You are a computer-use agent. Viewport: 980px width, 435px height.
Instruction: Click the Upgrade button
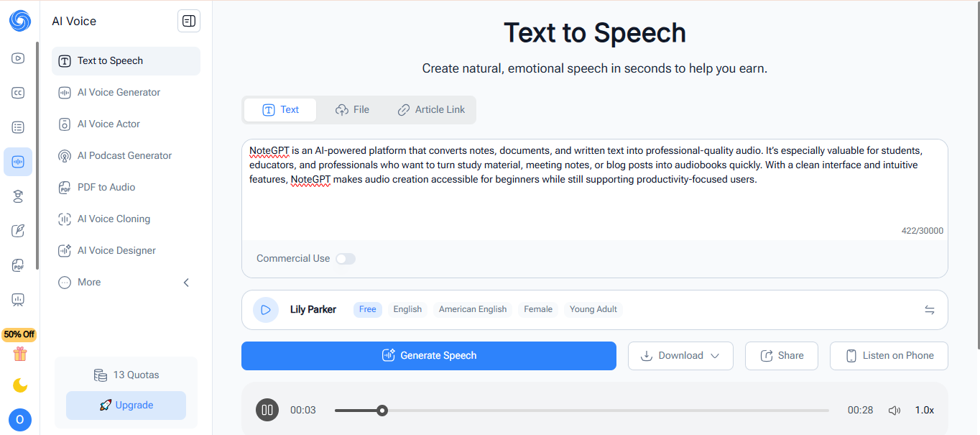[x=126, y=406]
